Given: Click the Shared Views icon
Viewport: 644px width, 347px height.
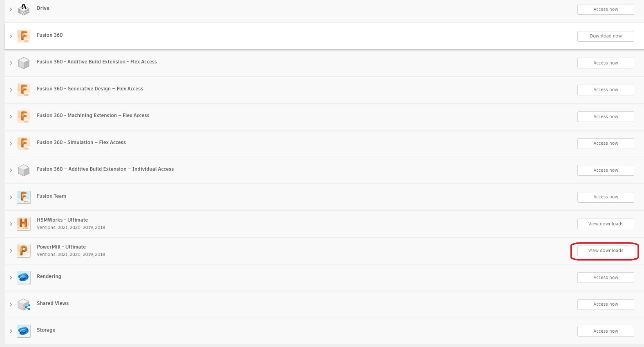Looking at the screenshot, I should [24, 304].
